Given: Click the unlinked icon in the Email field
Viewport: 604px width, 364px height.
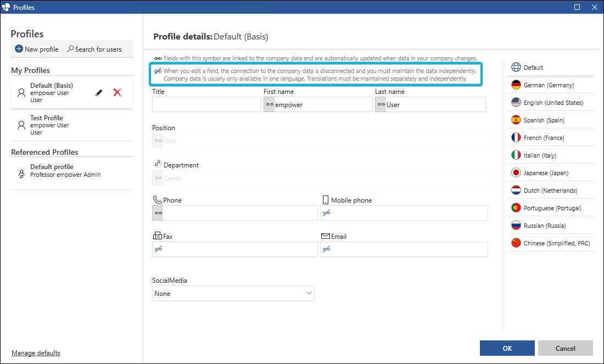Looking at the screenshot, I should click(326, 249).
